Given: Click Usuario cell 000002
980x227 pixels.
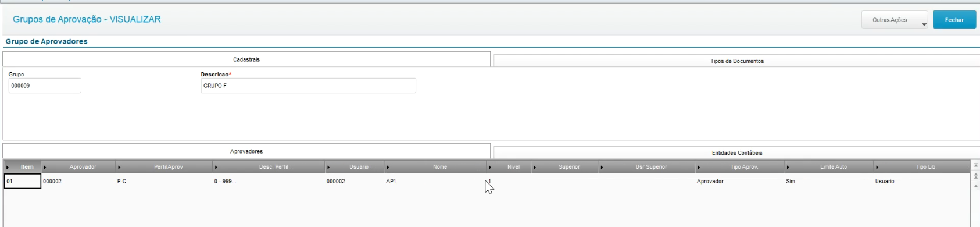Looking at the screenshot, I should [355, 182].
